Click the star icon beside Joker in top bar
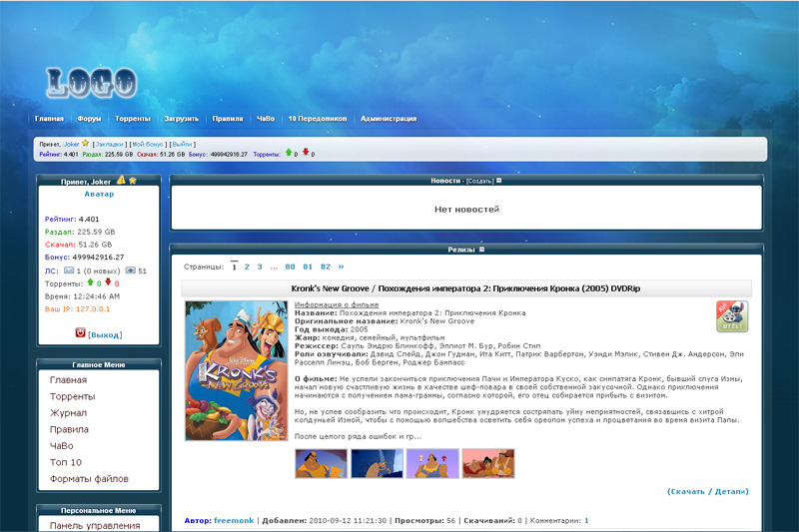799x532 pixels. [85, 144]
